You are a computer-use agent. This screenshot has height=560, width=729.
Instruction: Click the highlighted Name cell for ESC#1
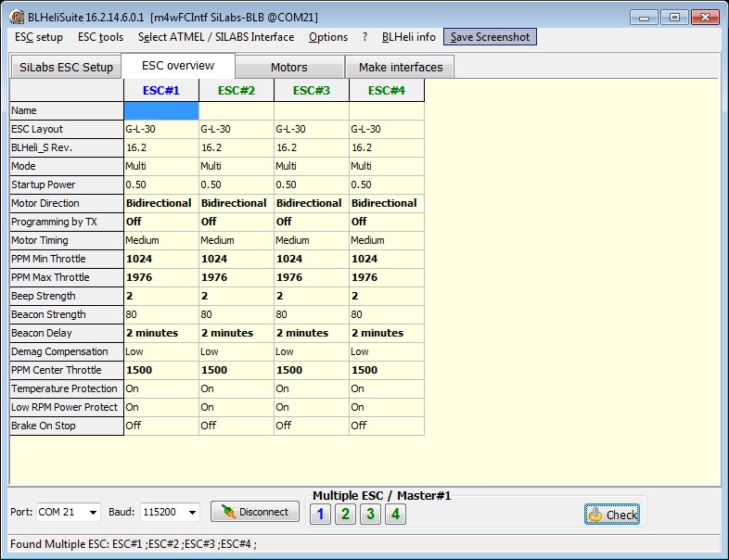[x=161, y=110]
